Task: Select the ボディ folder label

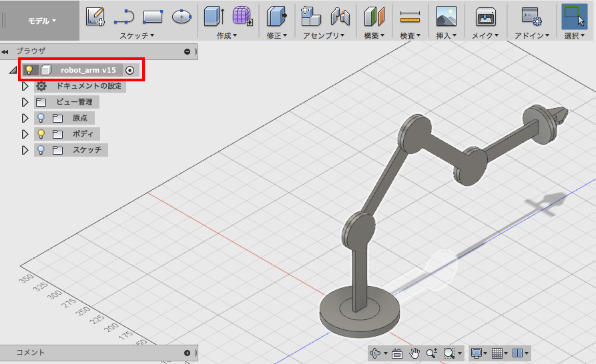Action: tap(83, 133)
